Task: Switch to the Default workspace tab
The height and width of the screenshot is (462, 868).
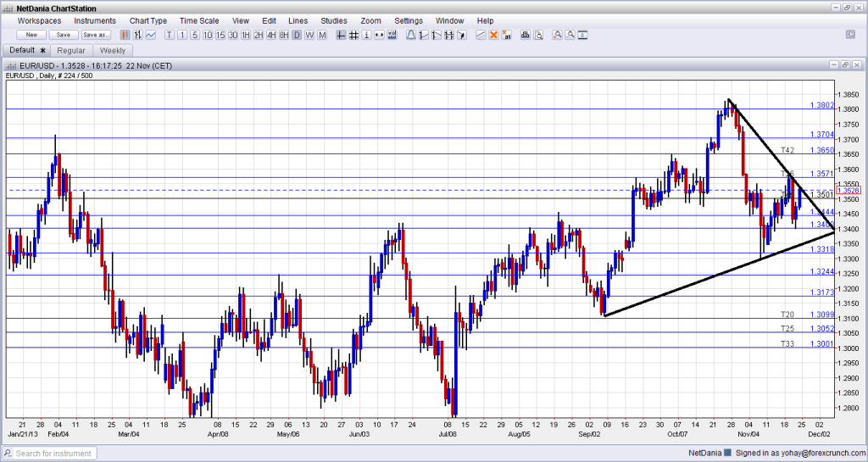Action: pyautogui.click(x=26, y=50)
